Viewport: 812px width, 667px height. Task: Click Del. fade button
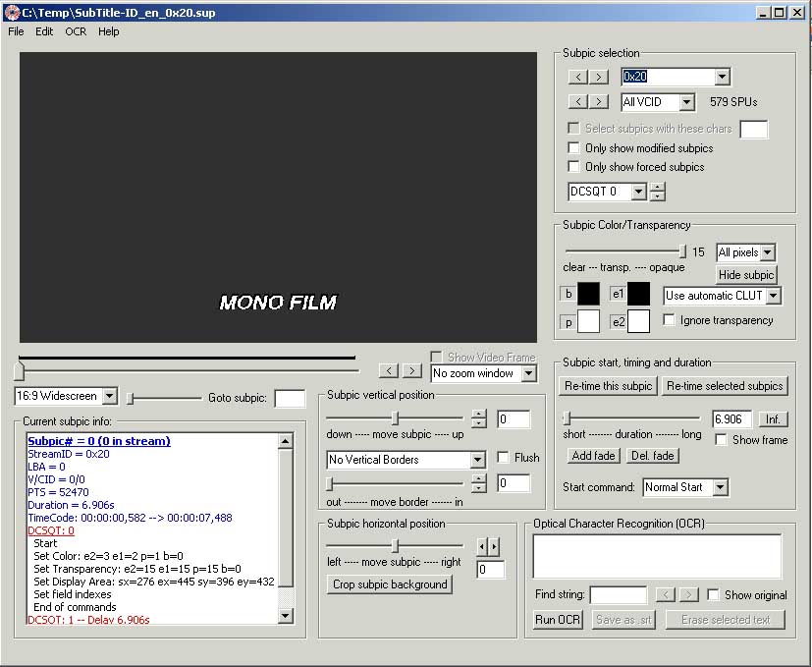click(653, 456)
